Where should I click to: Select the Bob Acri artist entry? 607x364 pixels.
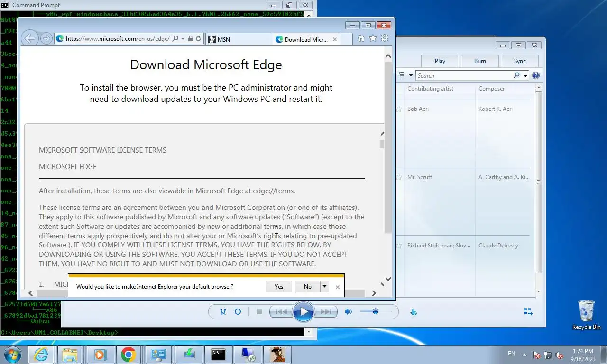click(418, 109)
